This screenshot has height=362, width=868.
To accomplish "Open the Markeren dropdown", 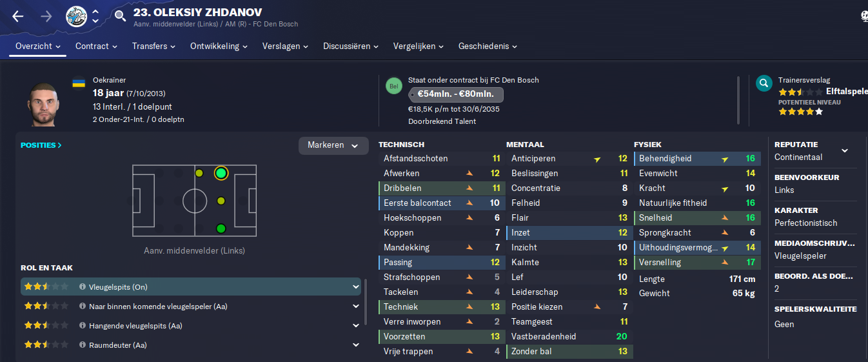I will coord(333,145).
